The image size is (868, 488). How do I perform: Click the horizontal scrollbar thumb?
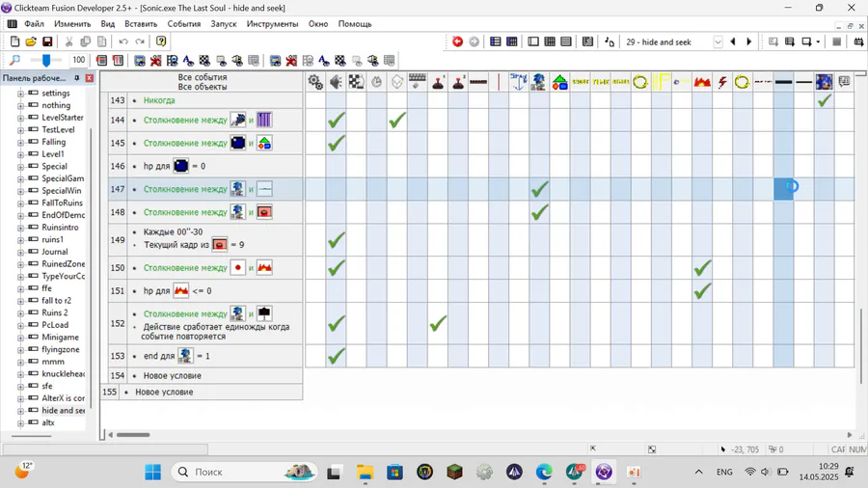pyautogui.click(x=133, y=435)
